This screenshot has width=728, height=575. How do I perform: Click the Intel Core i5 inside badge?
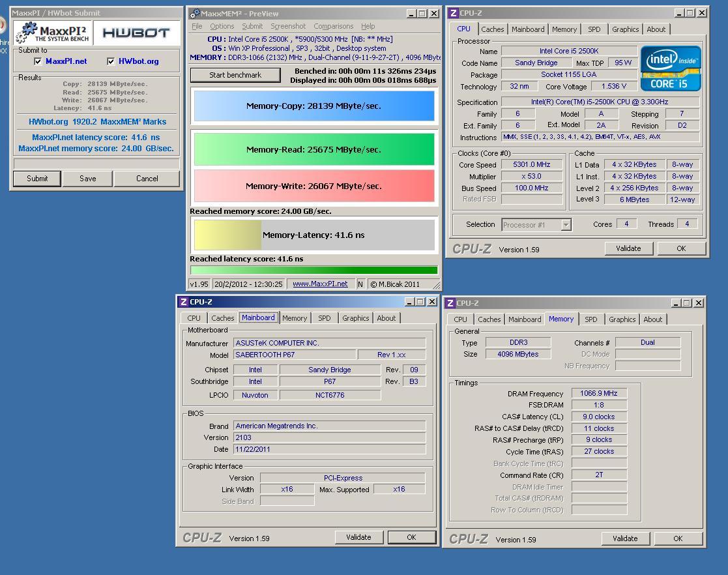tap(671, 68)
